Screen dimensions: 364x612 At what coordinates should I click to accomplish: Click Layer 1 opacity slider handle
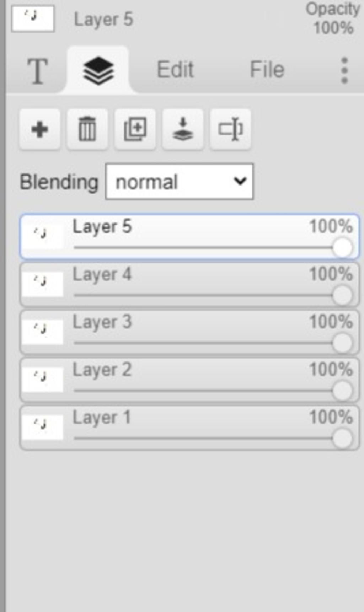pos(342,438)
